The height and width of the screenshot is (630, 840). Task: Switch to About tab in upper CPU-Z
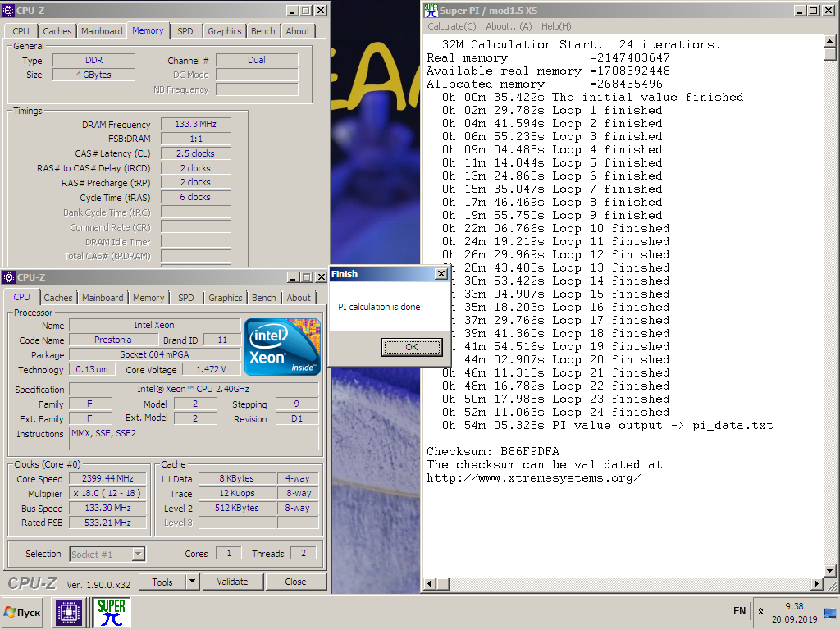(297, 31)
